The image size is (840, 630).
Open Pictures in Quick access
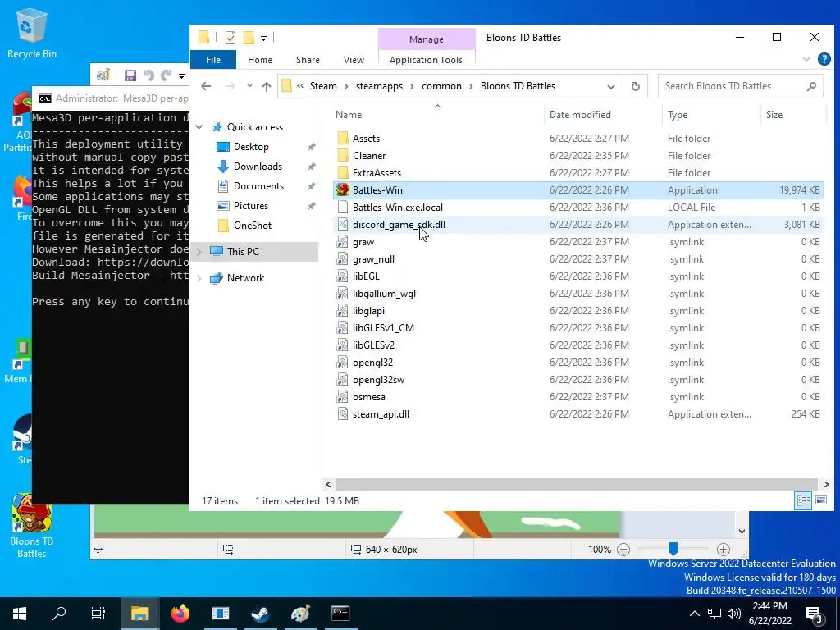[251, 206]
